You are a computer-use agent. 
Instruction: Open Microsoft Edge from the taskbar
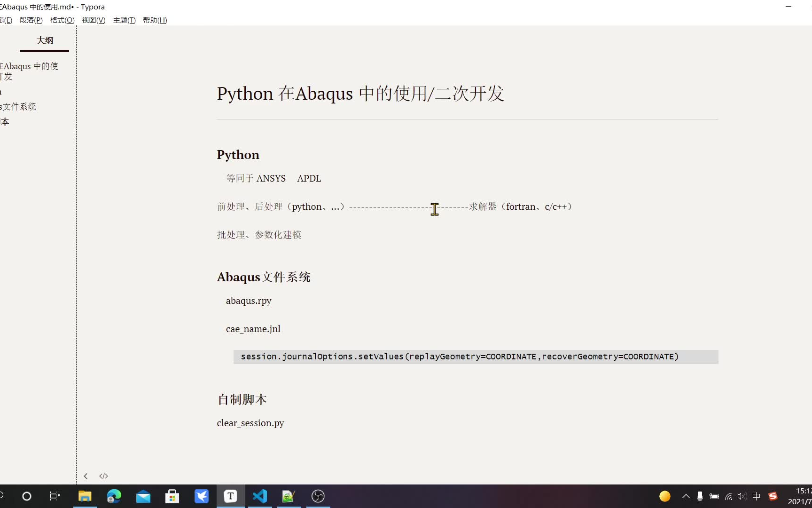point(114,496)
